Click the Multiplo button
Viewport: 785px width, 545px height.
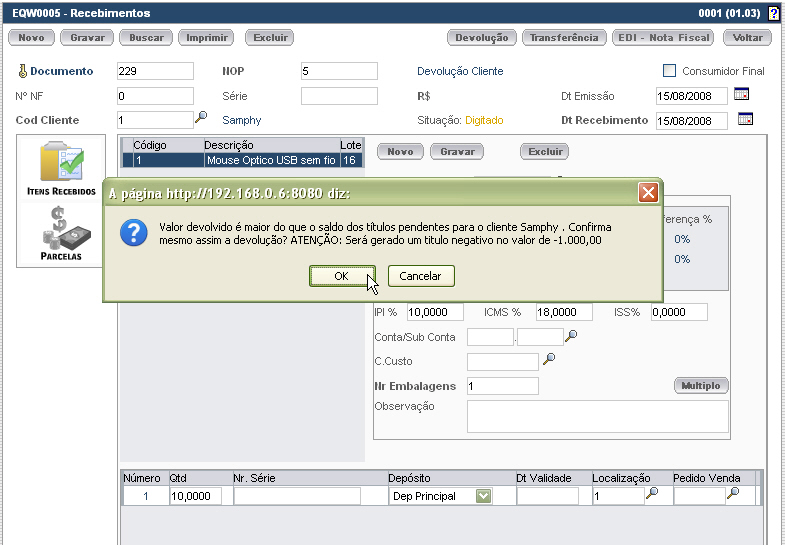701,386
